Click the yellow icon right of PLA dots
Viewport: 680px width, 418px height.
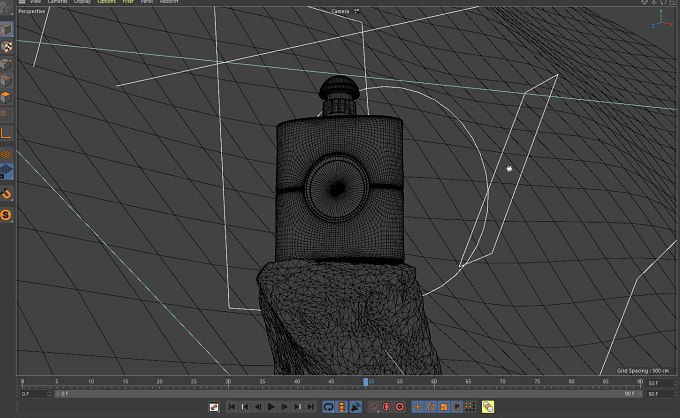click(x=487, y=407)
